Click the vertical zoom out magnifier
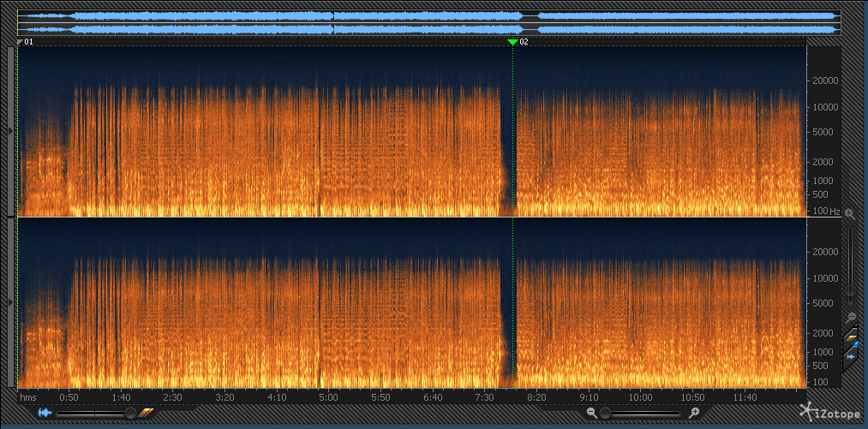This screenshot has height=429, width=868. pyautogui.click(x=850, y=316)
